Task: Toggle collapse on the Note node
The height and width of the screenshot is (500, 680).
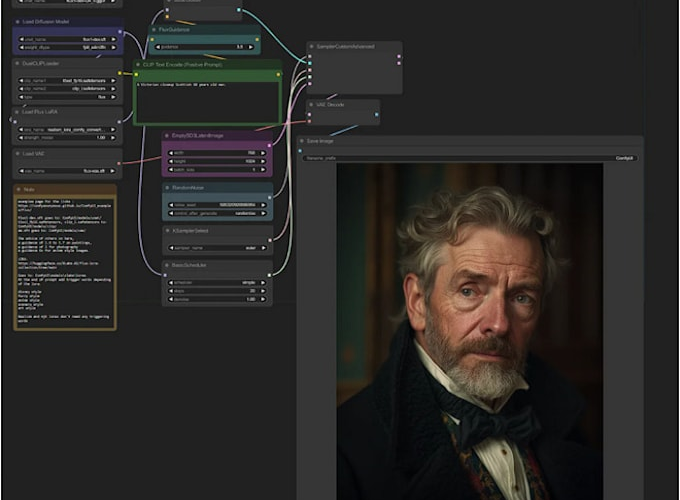Action: (x=19, y=188)
